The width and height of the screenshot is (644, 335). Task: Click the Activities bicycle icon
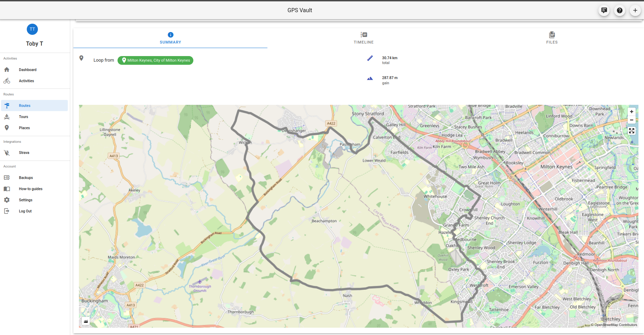7,81
